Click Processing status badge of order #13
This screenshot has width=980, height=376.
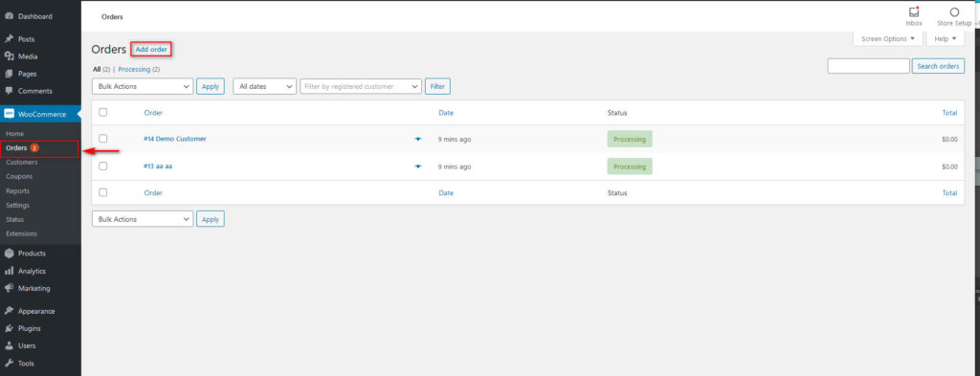[630, 166]
